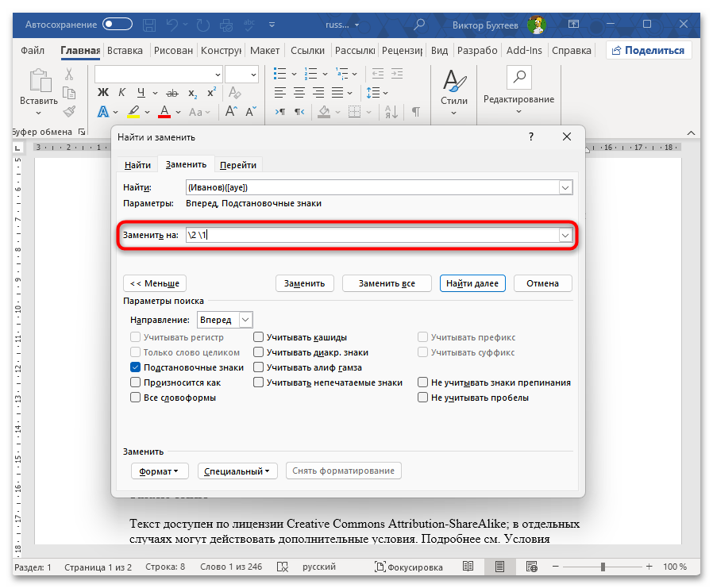The height and width of the screenshot is (588, 713).
Task: Uncheck the Подстановочные знаки checkbox
Action: tap(136, 367)
